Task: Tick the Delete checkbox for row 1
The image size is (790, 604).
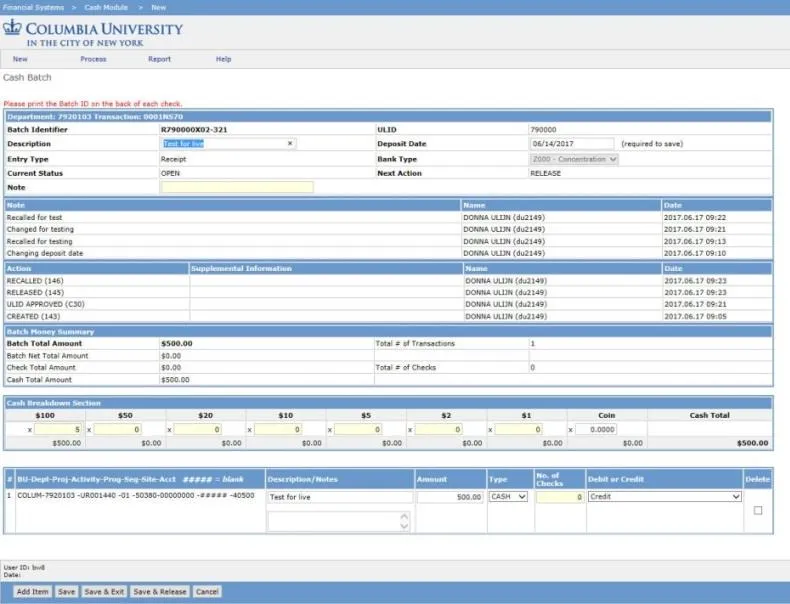Action: tap(758, 510)
